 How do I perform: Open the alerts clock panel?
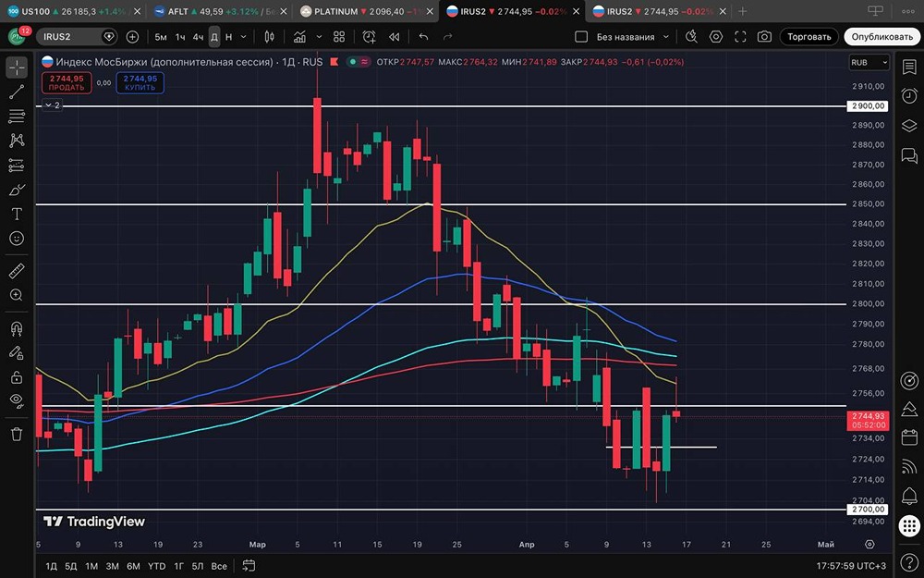click(909, 95)
